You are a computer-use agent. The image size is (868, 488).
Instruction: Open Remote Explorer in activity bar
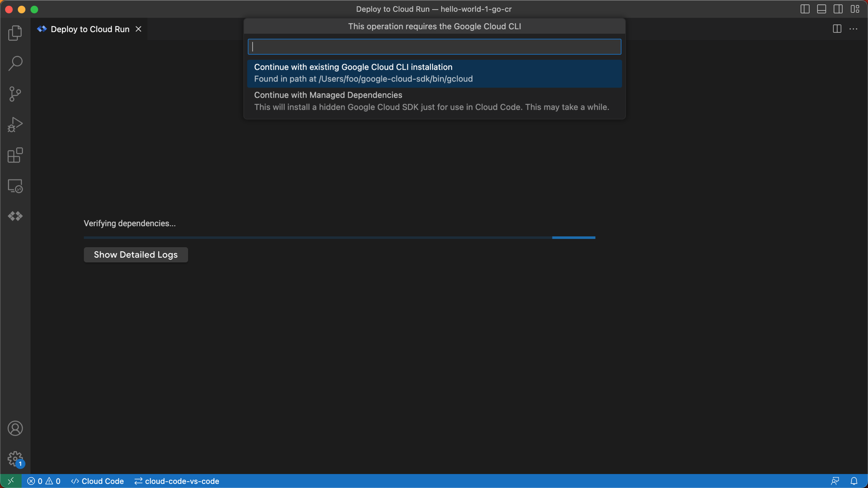tap(15, 186)
